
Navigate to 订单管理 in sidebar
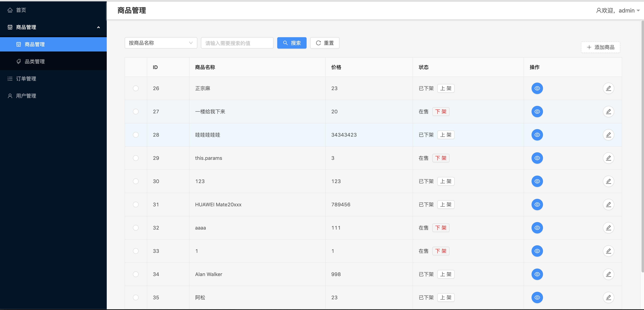click(x=26, y=79)
